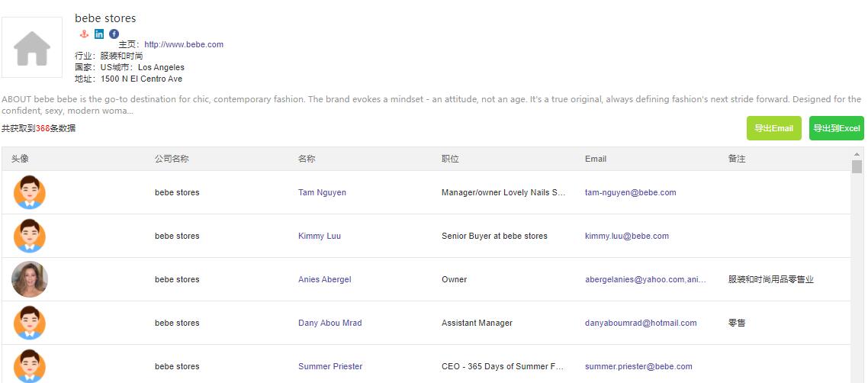Open Tam Nguyen's name link

322,193
